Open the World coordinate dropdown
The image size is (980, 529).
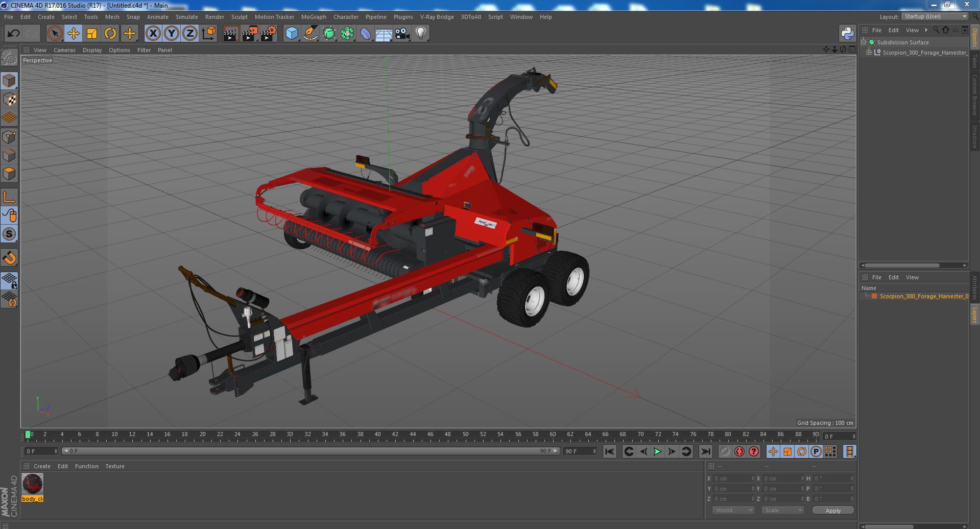click(x=733, y=510)
